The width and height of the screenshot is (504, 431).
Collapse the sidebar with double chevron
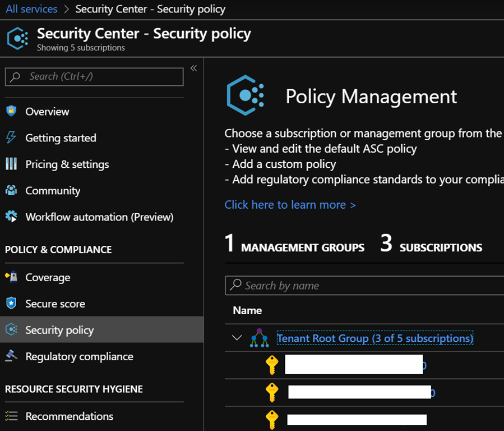coord(193,68)
